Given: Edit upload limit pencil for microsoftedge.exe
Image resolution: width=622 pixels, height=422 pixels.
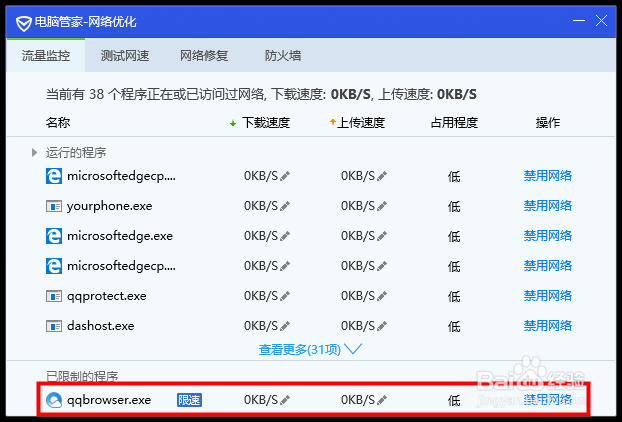Looking at the screenshot, I should (382, 236).
